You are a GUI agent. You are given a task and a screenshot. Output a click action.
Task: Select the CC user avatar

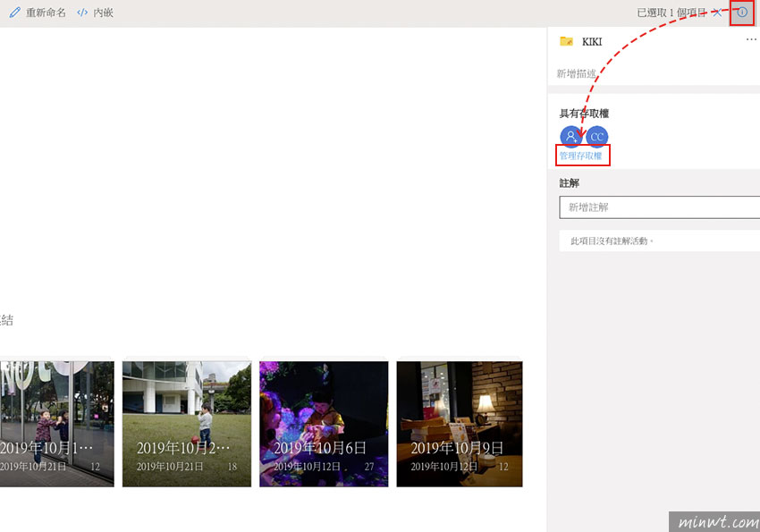pyautogui.click(x=596, y=137)
